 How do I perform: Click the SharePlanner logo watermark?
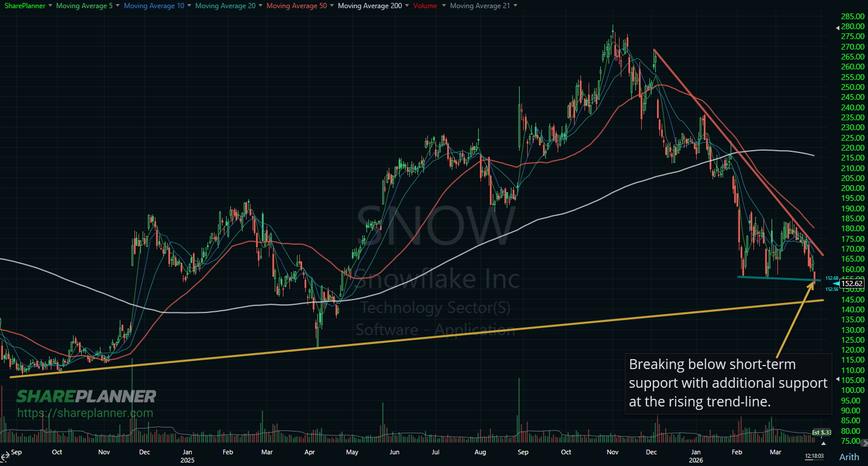click(x=85, y=396)
